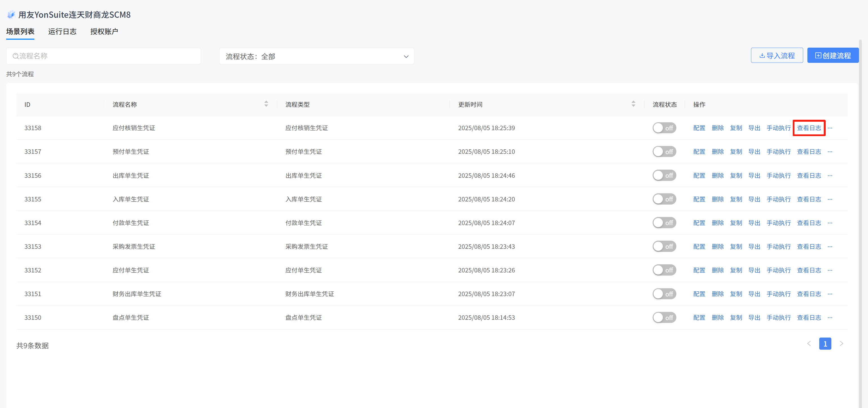Turn on 采购发票生凭证 flow switch
Image resolution: width=868 pixels, height=408 pixels.
(x=664, y=247)
